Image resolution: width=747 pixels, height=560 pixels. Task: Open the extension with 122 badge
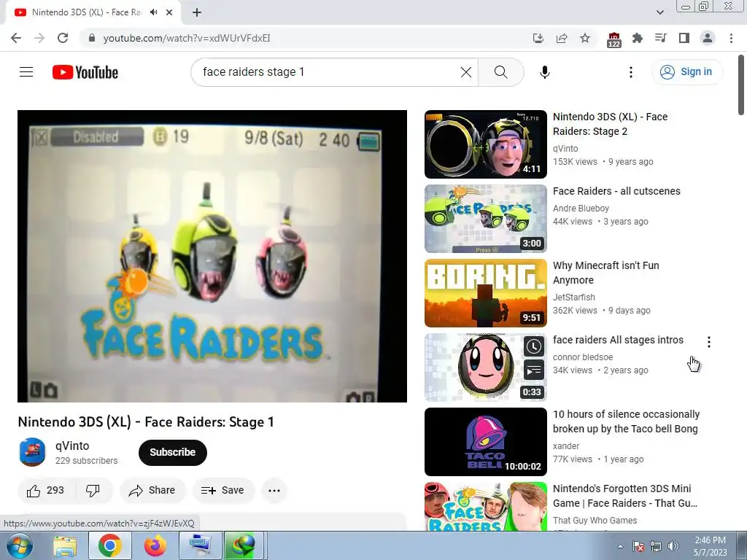point(614,39)
